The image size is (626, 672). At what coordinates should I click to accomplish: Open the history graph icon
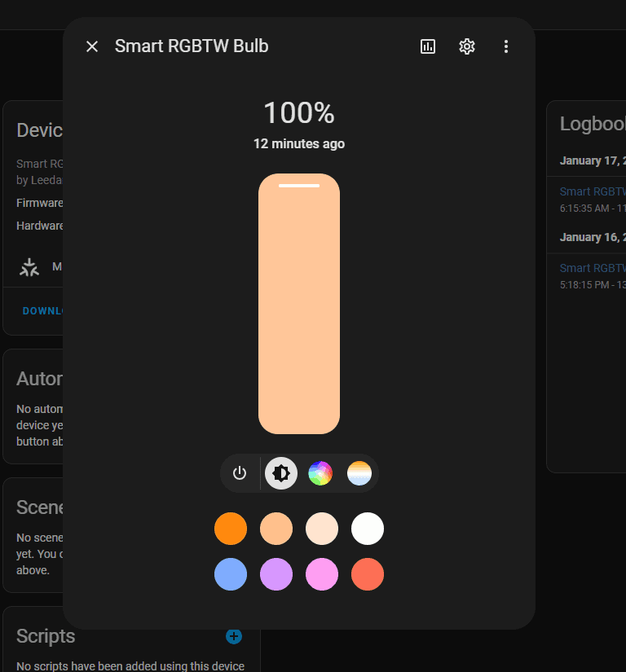(x=428, y=46)
